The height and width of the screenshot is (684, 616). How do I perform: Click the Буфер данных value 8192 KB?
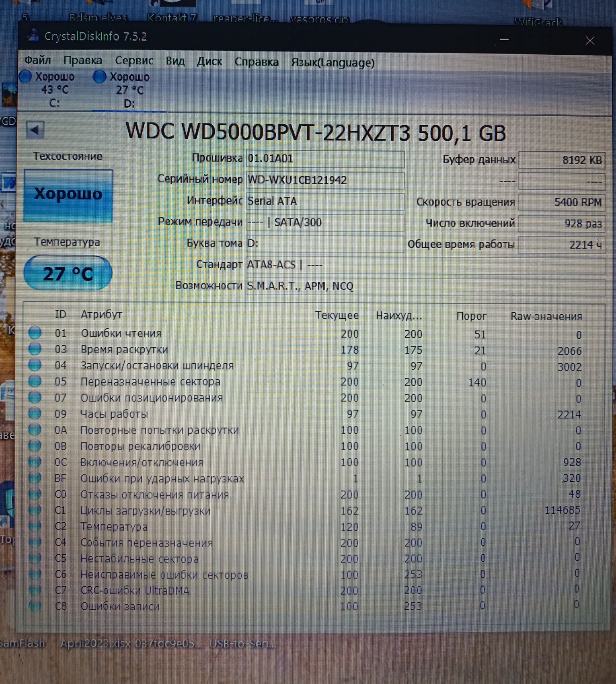pos(562,160)
